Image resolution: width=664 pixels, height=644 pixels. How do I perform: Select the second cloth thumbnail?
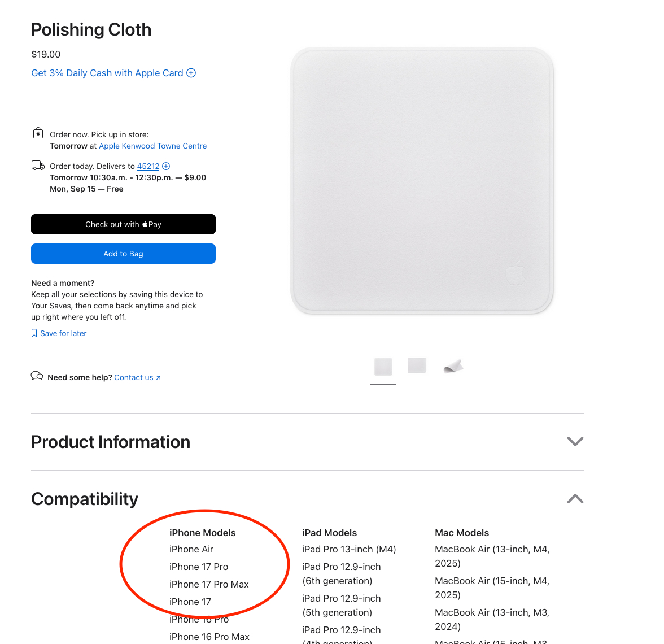pyautogui.click(x=417, y=365)
